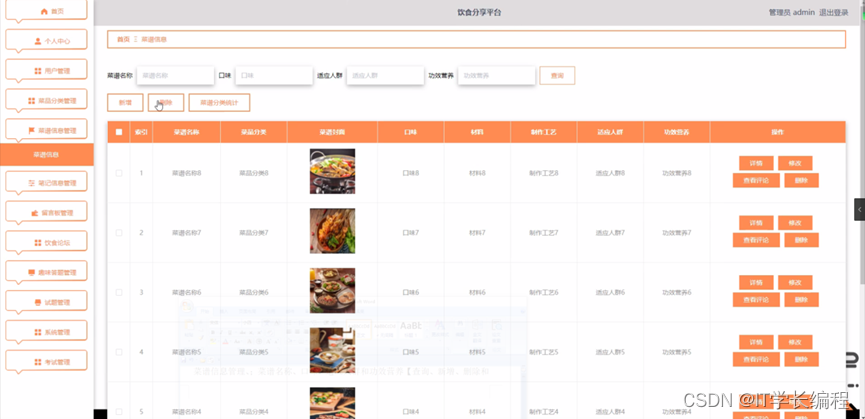This screenshot has height=419, width=865.
Task: Click the cell 制作工艺7
Action: [543, 233]
